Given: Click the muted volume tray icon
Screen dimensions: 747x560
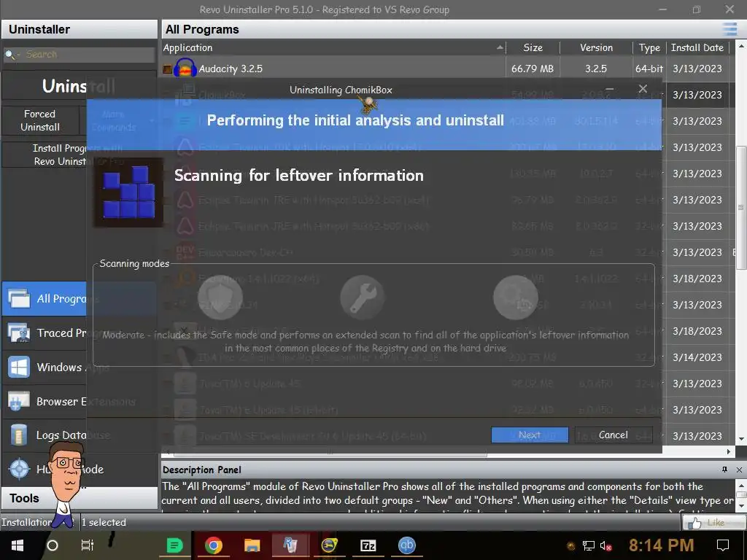Looking at the screenshot, I should point(605,545).
